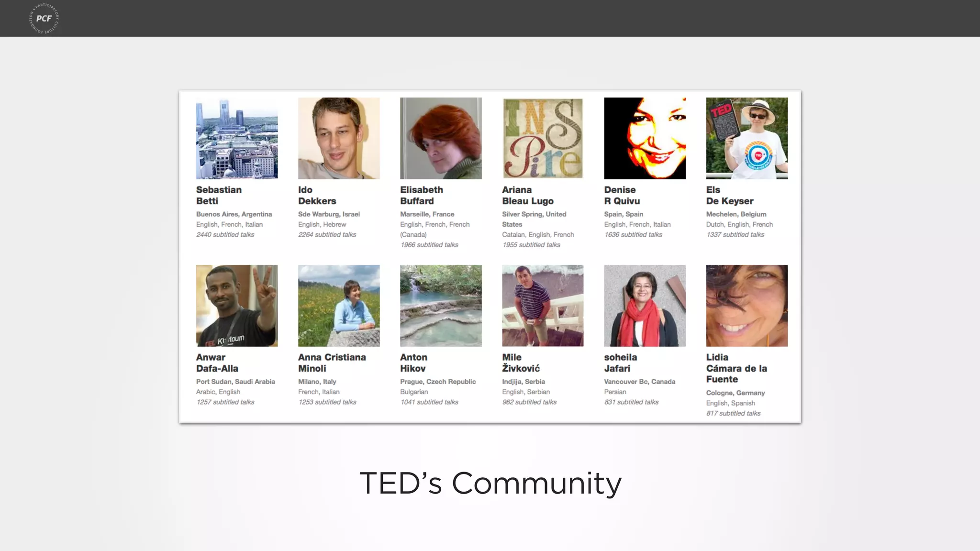Click the 'TED's Community' slide title
The width and height of the screenshot is (980, 551).
490,483
